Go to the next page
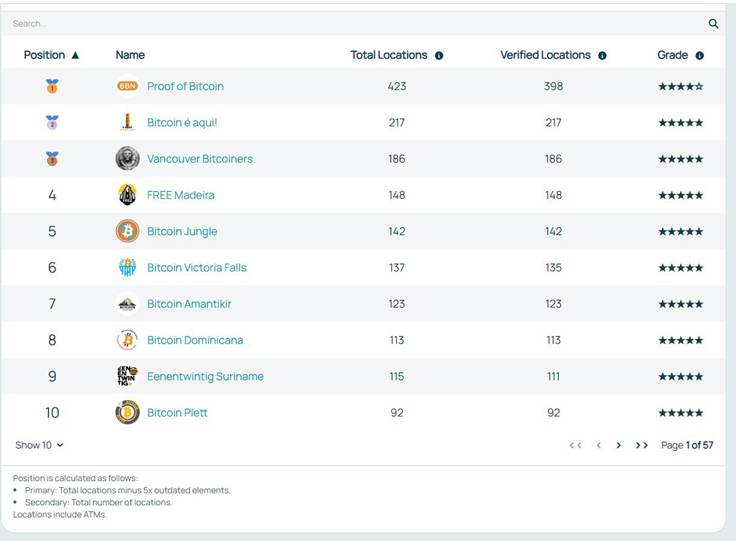736x541 pixels. point(619,445)
